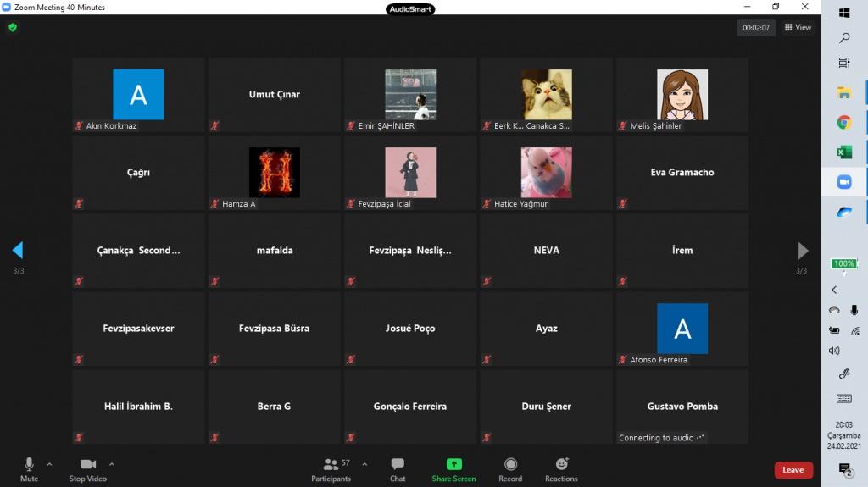The image size is (868, 487).
Task: Leave the meeting
Action: [793, 470]
